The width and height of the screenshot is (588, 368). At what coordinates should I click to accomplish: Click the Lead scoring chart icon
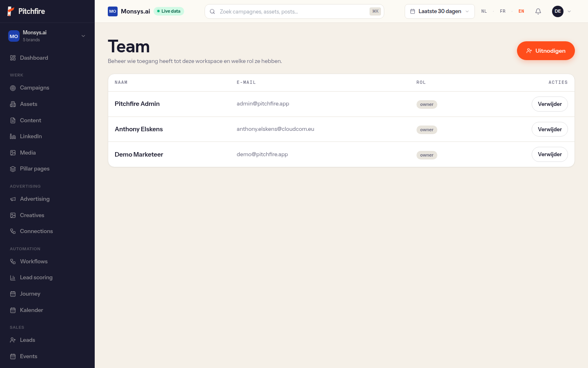[x=13, y=278]
